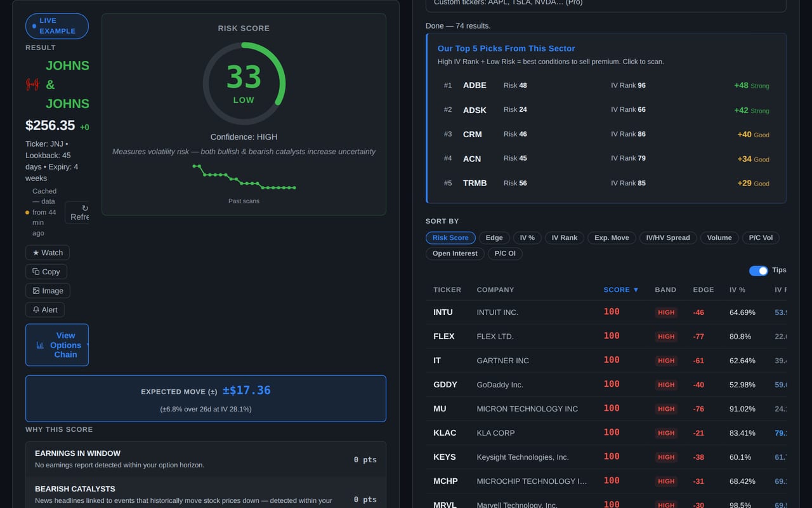
Task: Select the KLA CORP row
Action: click(606, 433)
